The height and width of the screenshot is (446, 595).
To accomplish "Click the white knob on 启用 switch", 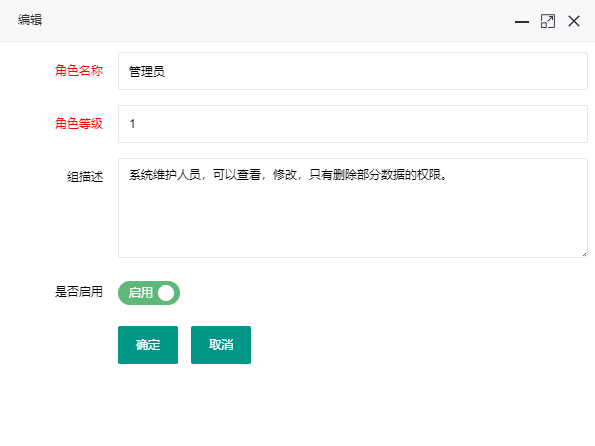I will pos(166,293).
